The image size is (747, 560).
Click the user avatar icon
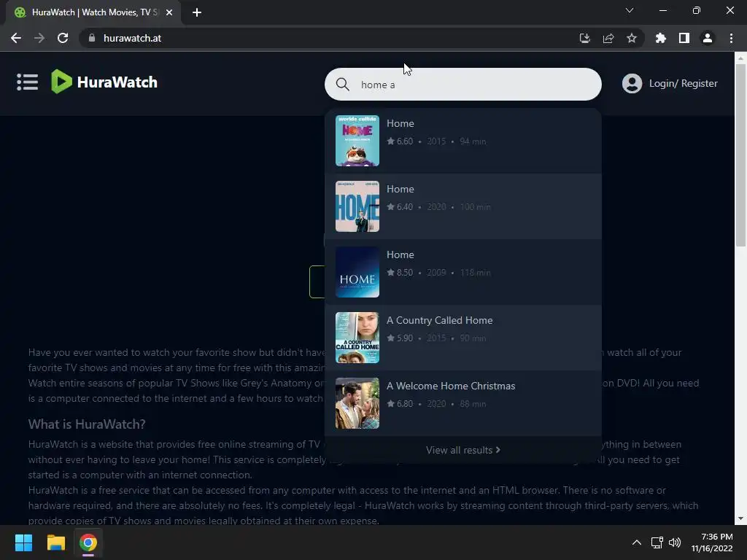632,83
